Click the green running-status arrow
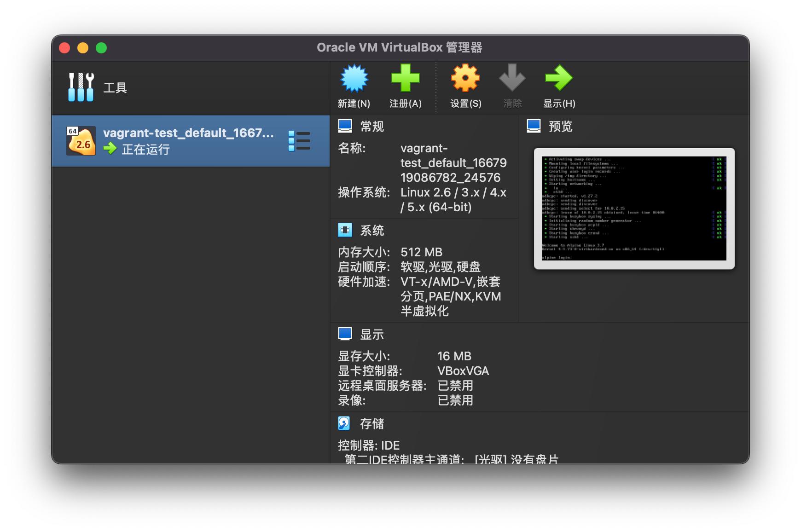 pyautogui.click(x=109, y=149)
